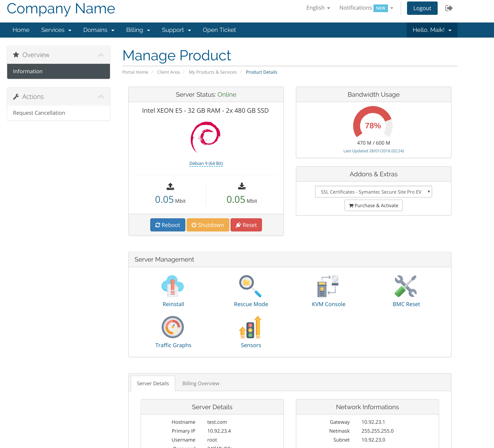The height and width of the screenshot is (448, 494).
Task: Open the KVM Console text link
Action: click(x=328, y=304)
